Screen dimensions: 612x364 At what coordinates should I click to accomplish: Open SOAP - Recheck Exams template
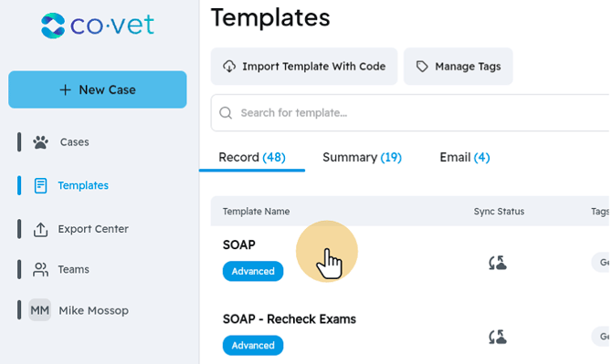(x=290, y=319)
